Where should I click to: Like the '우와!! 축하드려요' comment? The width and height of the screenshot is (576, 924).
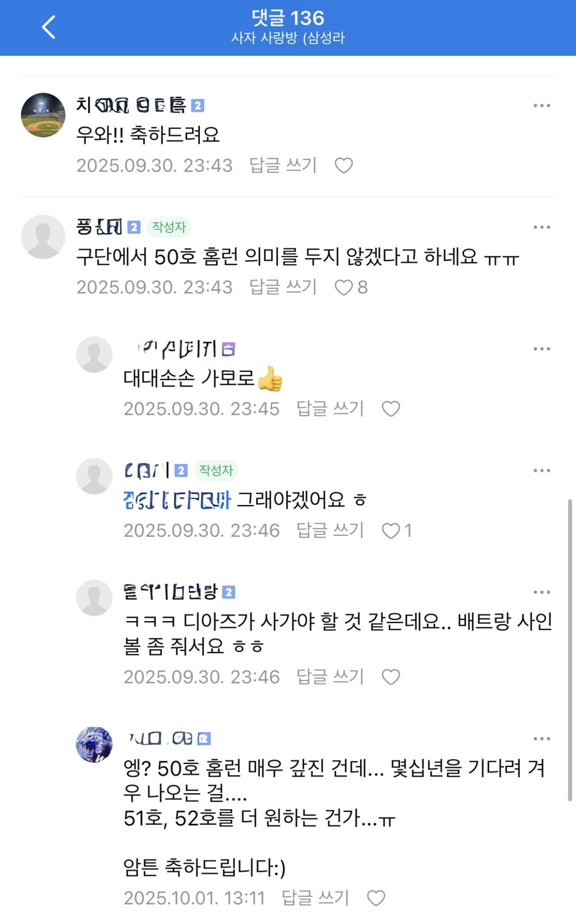coord(344,165)
